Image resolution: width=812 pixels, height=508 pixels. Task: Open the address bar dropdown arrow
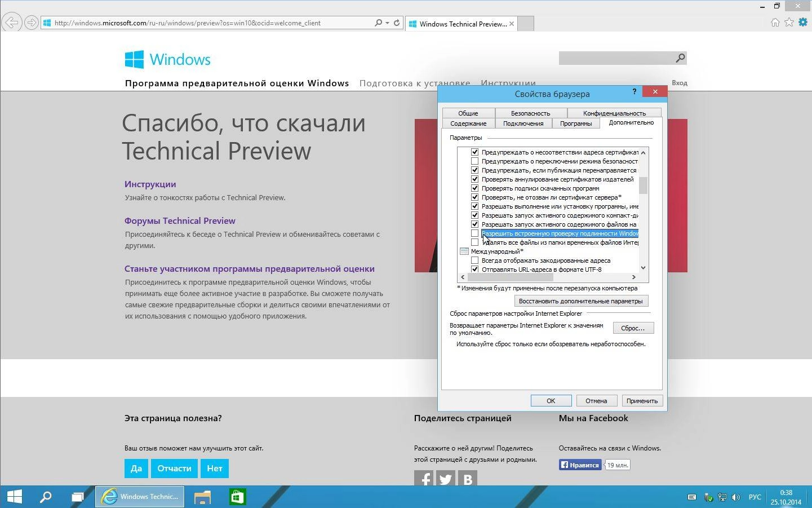tap(387, 23)
